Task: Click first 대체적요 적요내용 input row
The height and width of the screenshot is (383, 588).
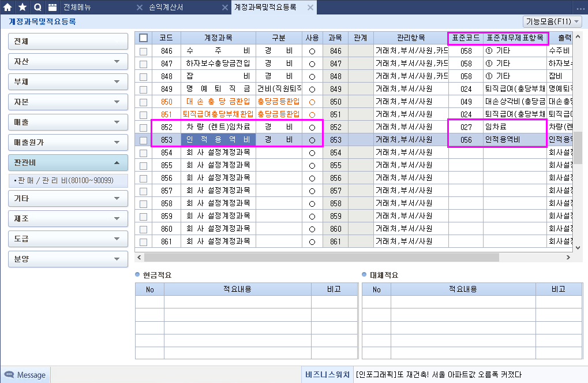Action: pos(463,302)
